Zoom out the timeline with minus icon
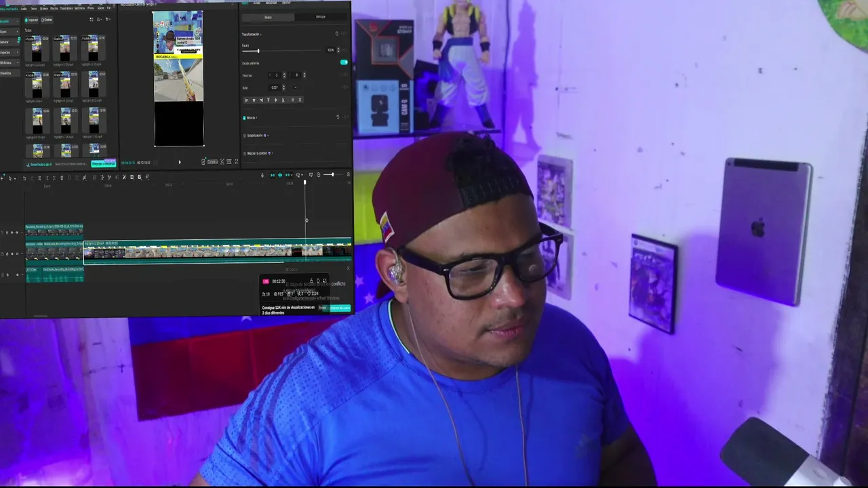868x488 pixels. click(x=318, y=175)
